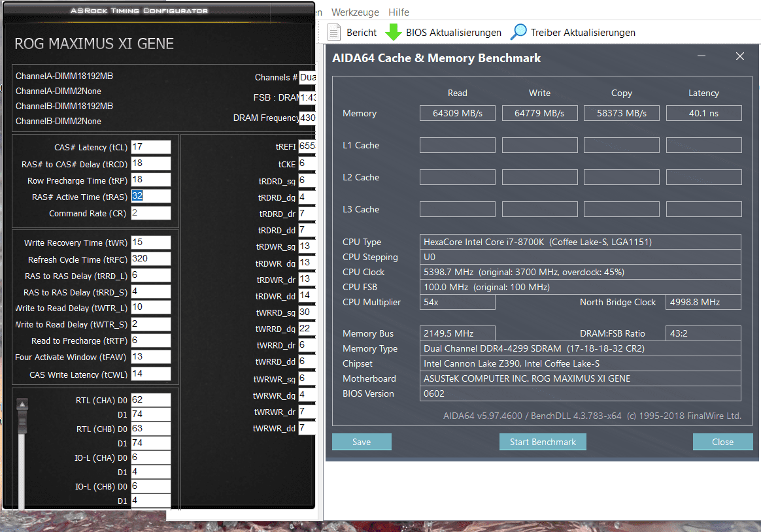Click the RTL (CHB) D0 field showing 63

click(151, 429)
